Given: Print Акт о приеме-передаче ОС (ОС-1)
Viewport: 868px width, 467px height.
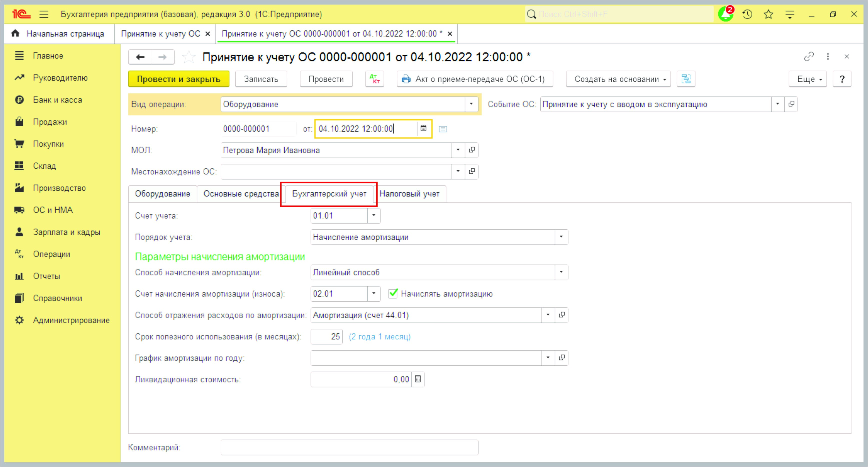Looking at the screenshot, I should 474,79.
